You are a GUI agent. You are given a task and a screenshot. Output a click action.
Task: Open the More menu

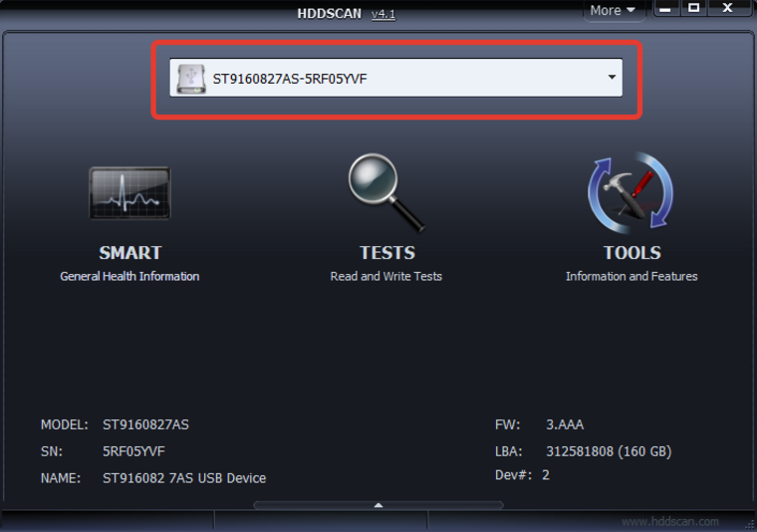pos(613,10)
